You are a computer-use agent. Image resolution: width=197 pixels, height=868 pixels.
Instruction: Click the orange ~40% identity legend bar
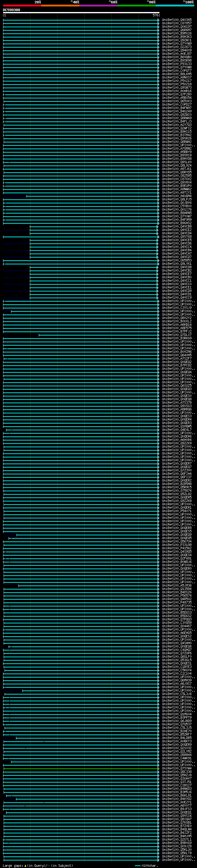(x=60, y=6)
